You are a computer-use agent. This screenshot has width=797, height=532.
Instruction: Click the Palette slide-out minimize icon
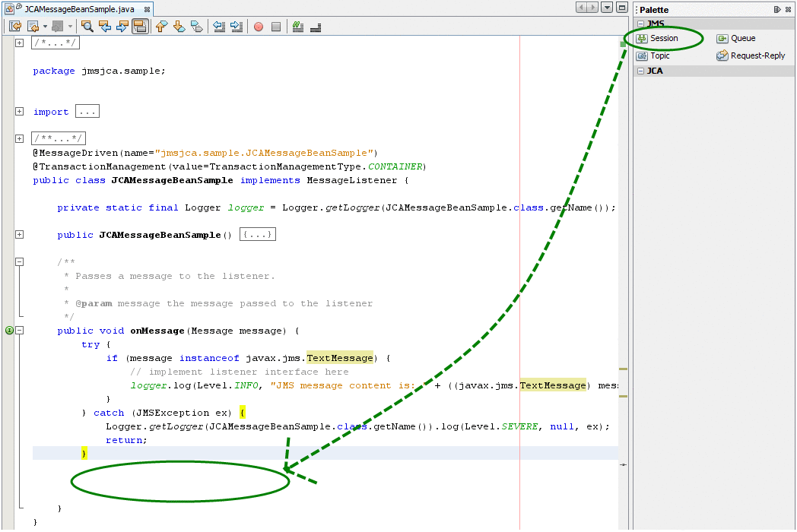click(777, 9)
